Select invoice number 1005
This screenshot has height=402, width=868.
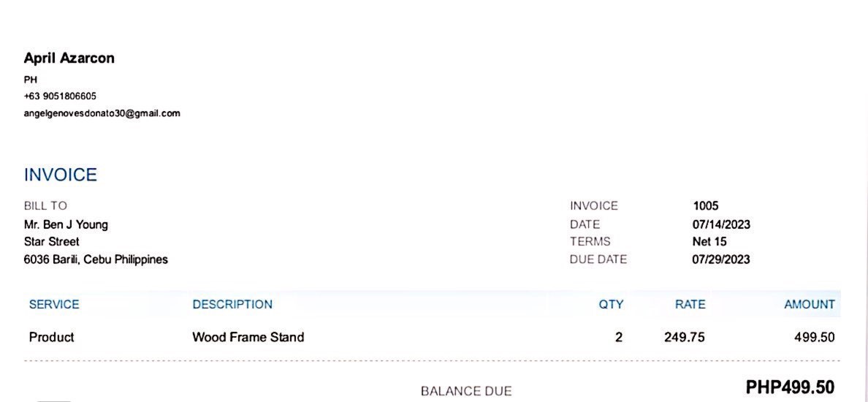705,206
